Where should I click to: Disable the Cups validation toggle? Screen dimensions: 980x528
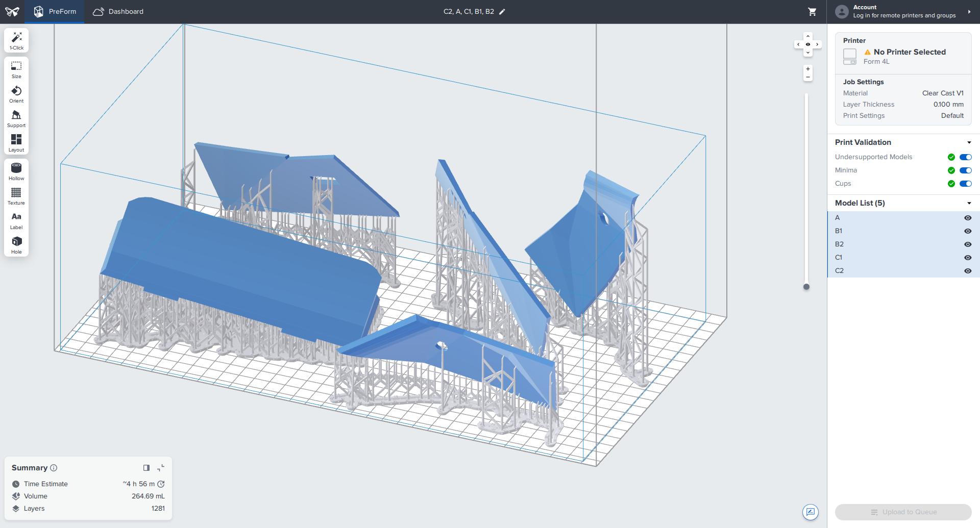click(965, 184)
